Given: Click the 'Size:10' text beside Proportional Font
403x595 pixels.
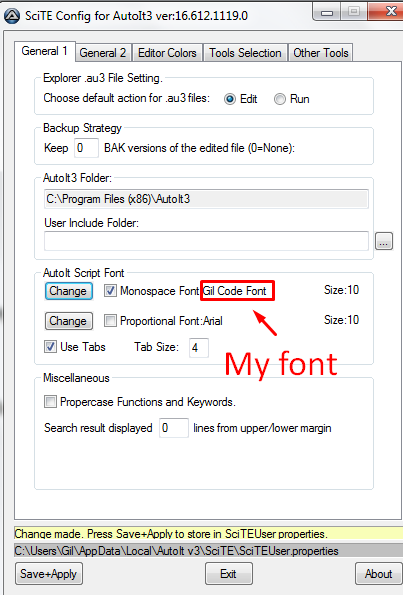Looking at the screenshot, I should [x=341, y=320].
